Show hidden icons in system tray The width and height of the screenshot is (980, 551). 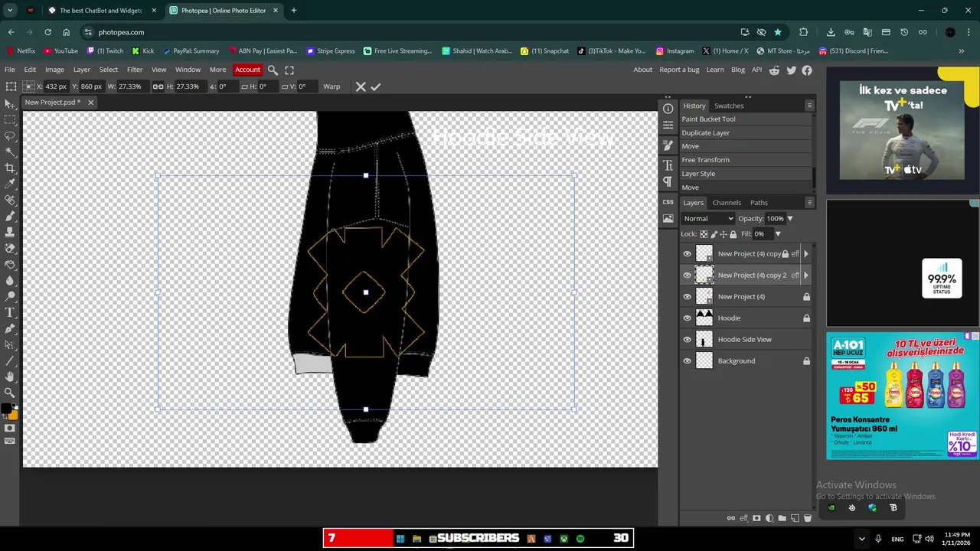pos(861,539)
